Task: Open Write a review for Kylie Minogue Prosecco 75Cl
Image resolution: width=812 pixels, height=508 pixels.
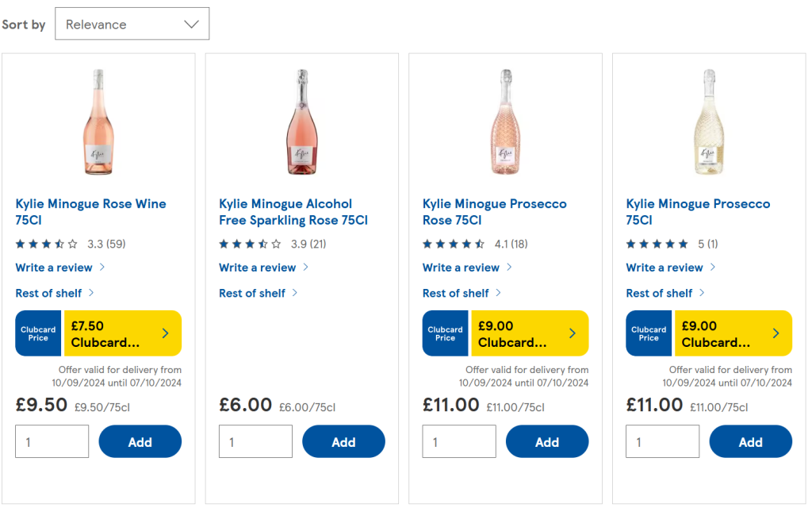Action: (x=665, y=267)
